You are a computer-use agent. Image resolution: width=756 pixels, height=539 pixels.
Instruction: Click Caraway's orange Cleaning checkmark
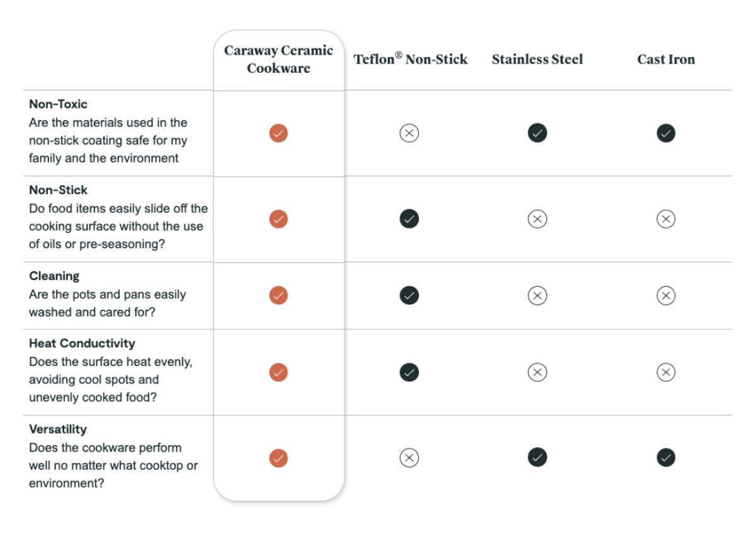tap(278, 295)
